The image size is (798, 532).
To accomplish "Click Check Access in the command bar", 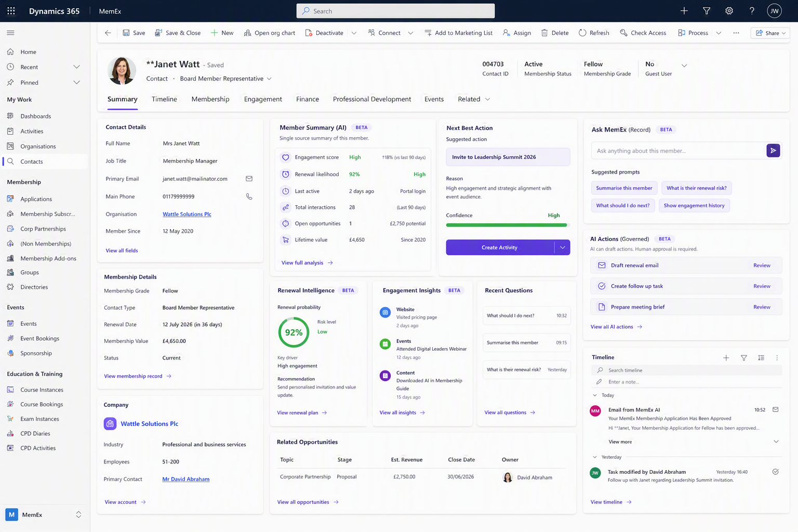I will (x=643, y=33).
